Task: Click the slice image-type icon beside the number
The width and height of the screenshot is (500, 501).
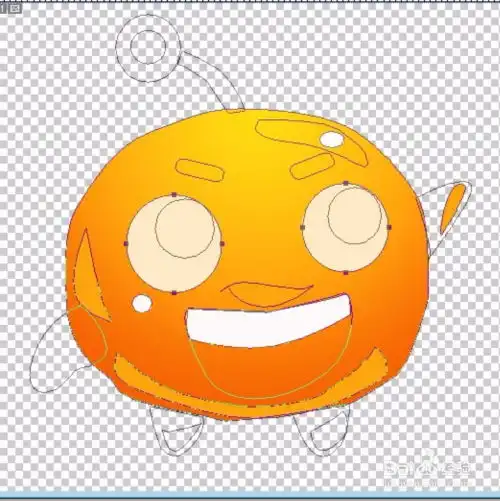Action: (14, 8)
